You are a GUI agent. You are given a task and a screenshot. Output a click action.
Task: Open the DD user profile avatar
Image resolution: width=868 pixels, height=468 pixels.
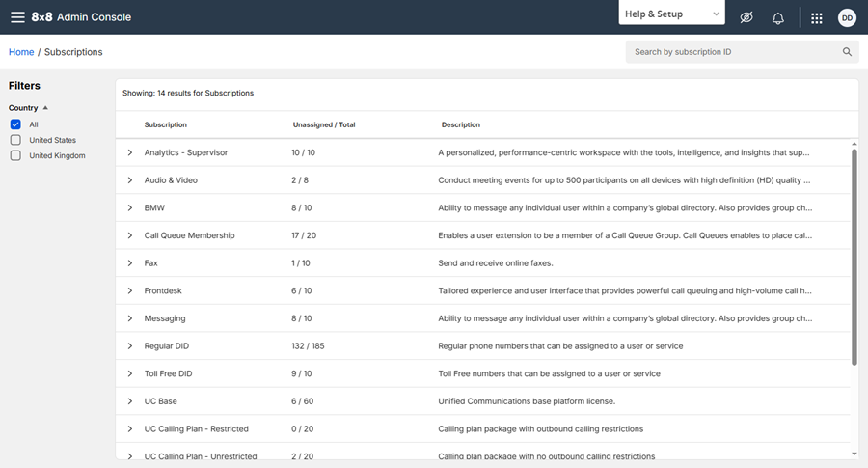coord(847,17)
